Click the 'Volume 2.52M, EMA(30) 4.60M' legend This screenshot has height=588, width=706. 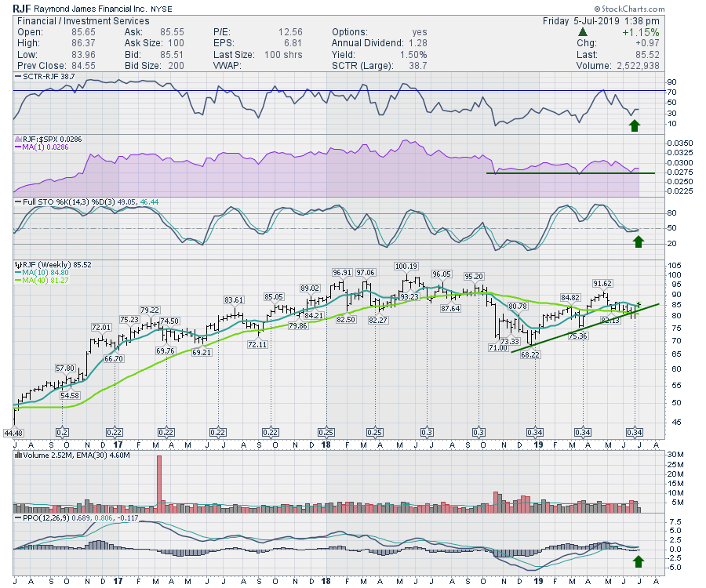tap(72, 456)
